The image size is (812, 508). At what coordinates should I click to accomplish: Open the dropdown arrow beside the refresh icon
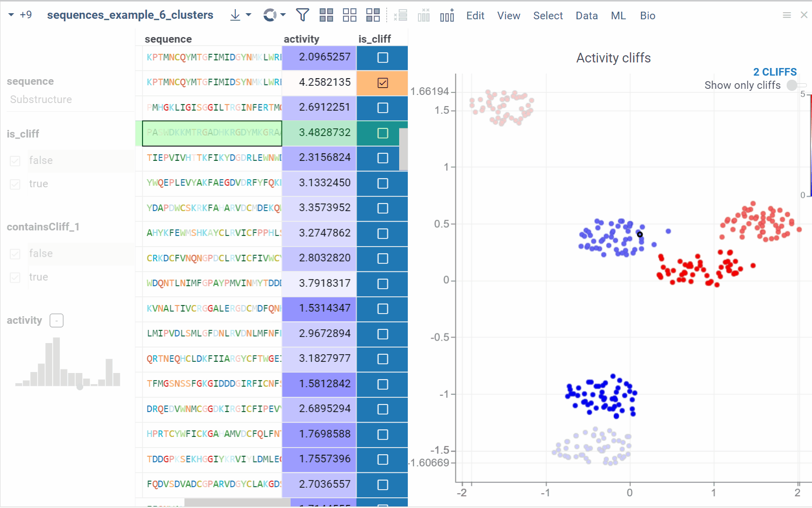[283, 15]
